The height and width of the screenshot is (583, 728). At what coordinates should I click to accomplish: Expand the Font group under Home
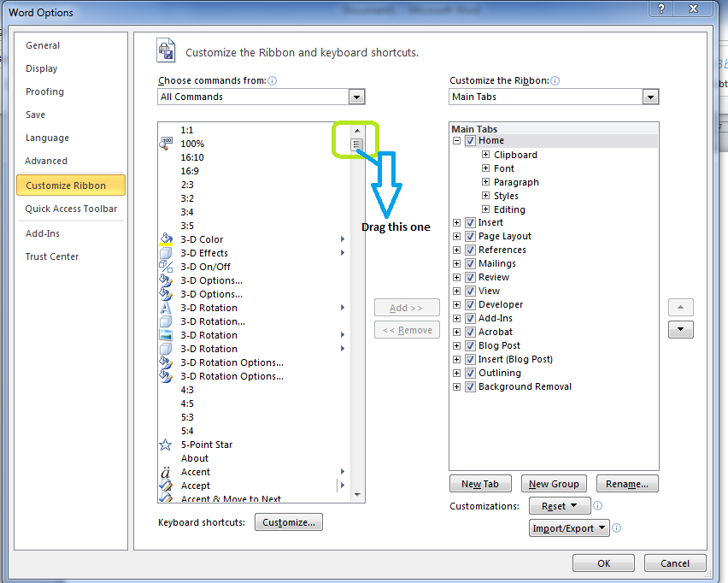click(x=484, y=168)
